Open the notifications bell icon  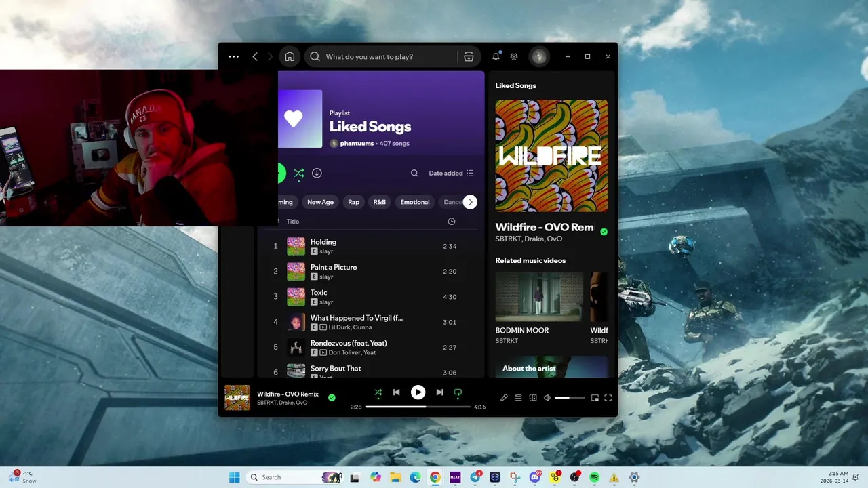coord(496,56)
